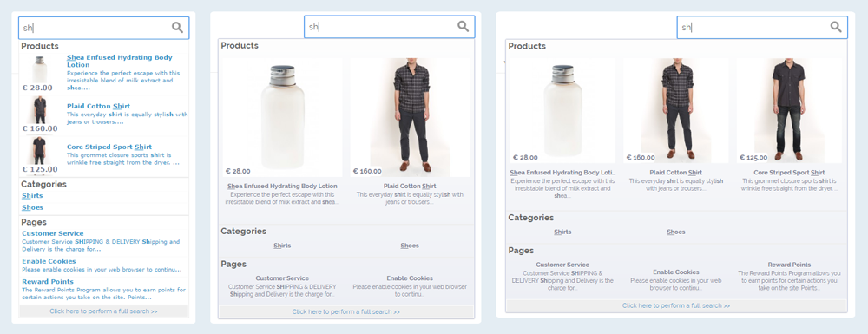This screenshot has width=868, height=334.
Task: Click full search link at bottom of middle panel
Action: [346, 312]
